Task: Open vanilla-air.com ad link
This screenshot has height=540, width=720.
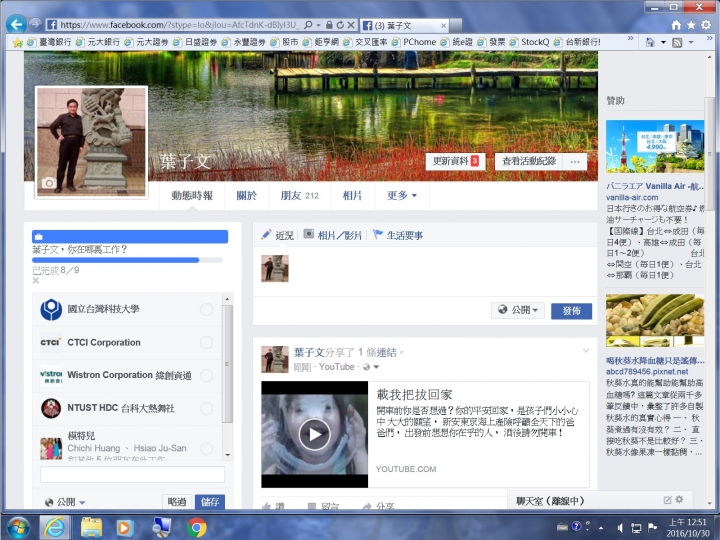Action: (632, 197)
